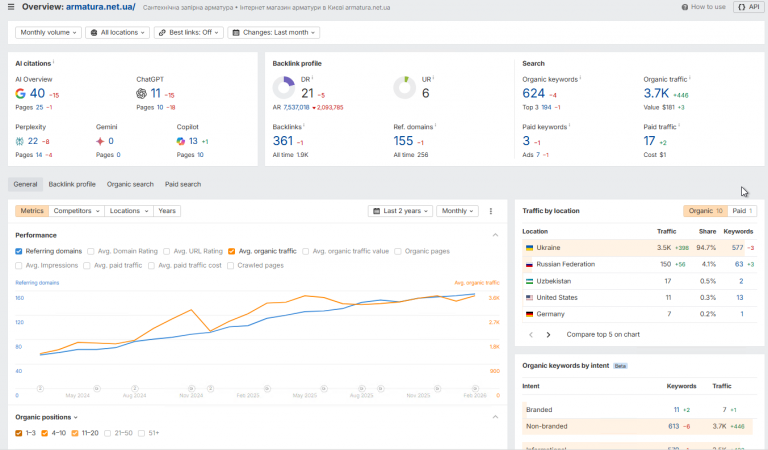Enable the Avg. Domain Rating checkbox
768x450 pixels.
point(91,251)
